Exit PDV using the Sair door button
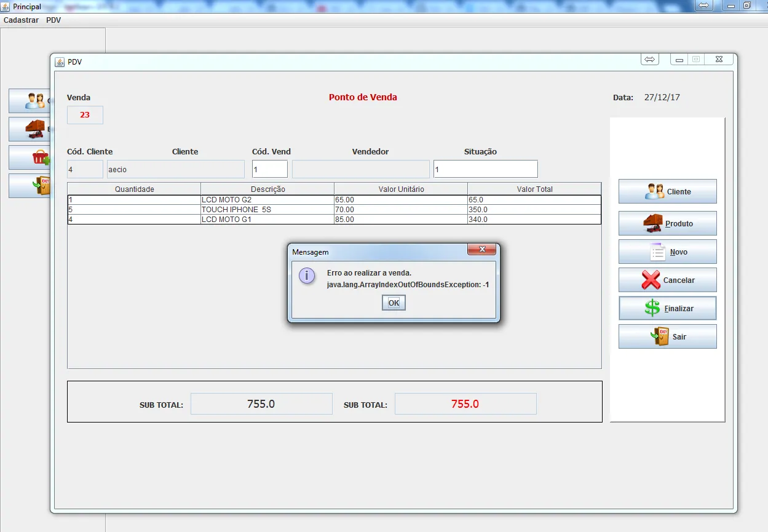 tap(667, 336)
